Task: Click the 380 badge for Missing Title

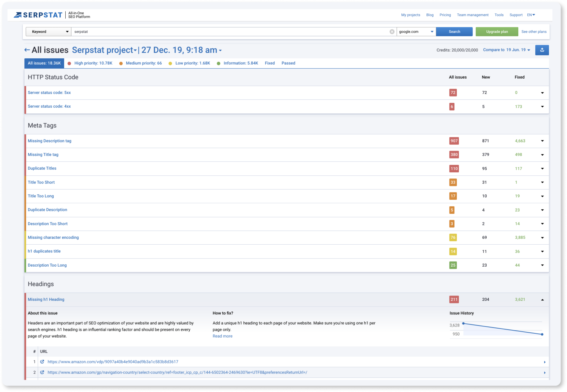Action: 454,155
